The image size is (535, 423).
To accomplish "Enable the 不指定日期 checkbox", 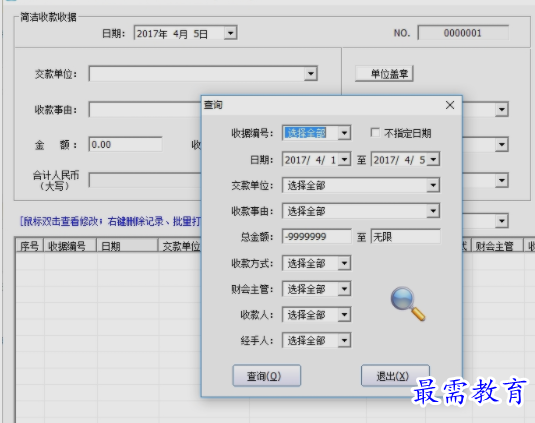I will click(x=375, y=132).
